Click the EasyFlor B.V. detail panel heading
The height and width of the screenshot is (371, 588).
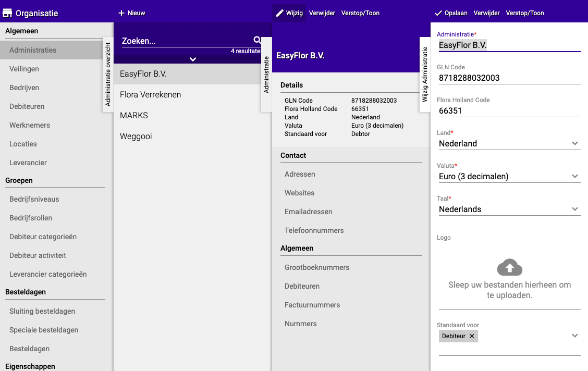pyautogui.click(x=300, y=56)
